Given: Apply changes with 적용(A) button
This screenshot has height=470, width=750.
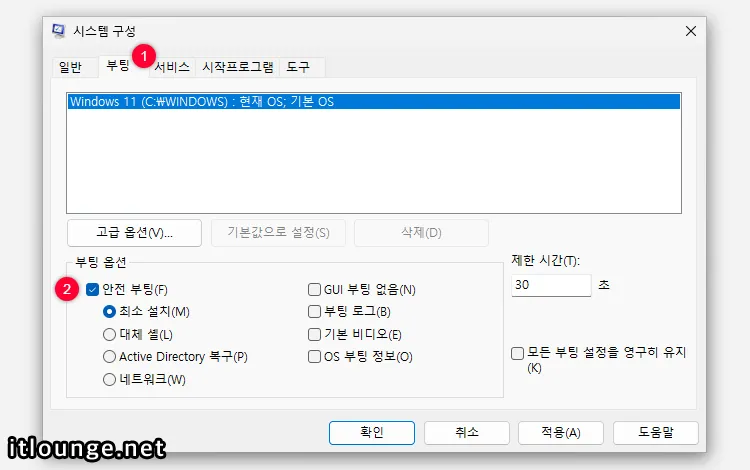Looking at the screenshot, I should 561,433.
